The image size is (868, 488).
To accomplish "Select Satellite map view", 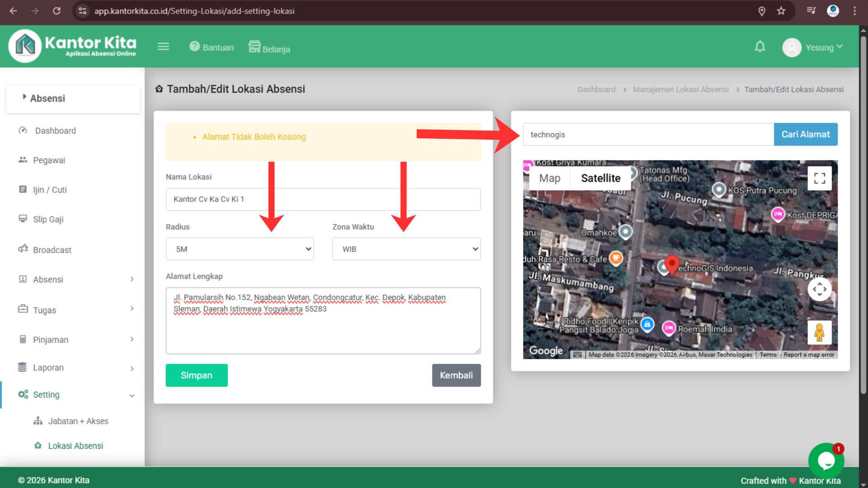I will coord(600,178).
